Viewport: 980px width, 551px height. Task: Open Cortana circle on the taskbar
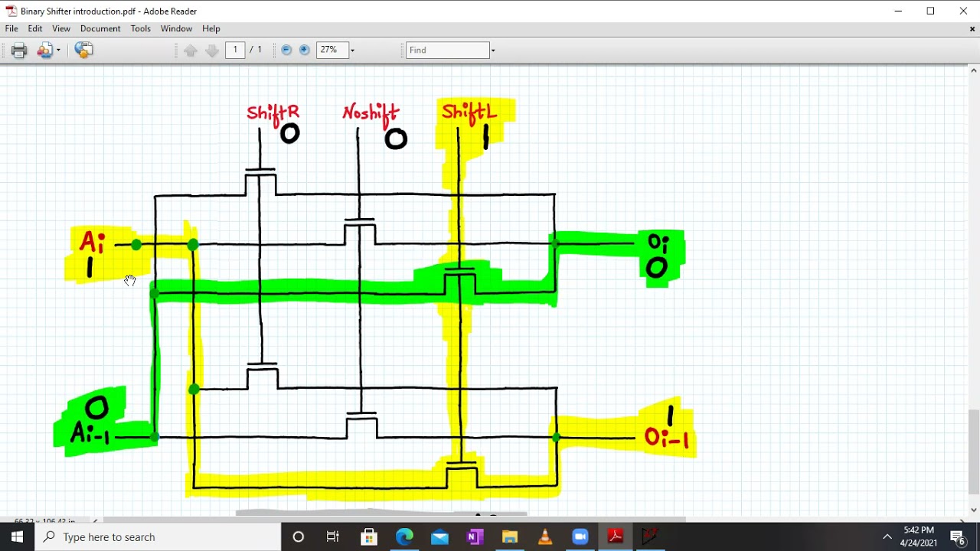pos(299,536)
